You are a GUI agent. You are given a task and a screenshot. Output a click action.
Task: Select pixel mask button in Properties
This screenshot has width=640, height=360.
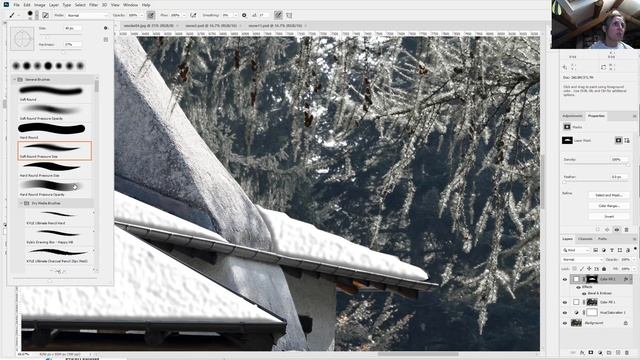(618, 140)
